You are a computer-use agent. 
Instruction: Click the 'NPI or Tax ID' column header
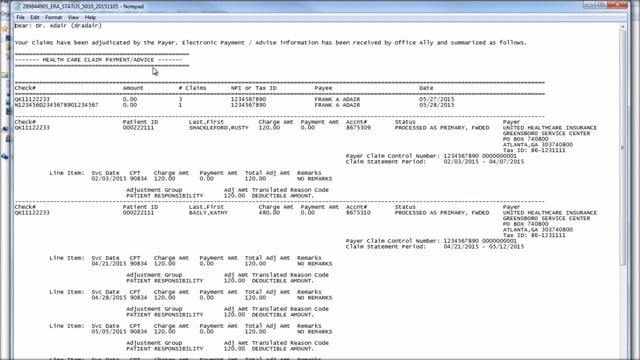(x=253, y=88)
